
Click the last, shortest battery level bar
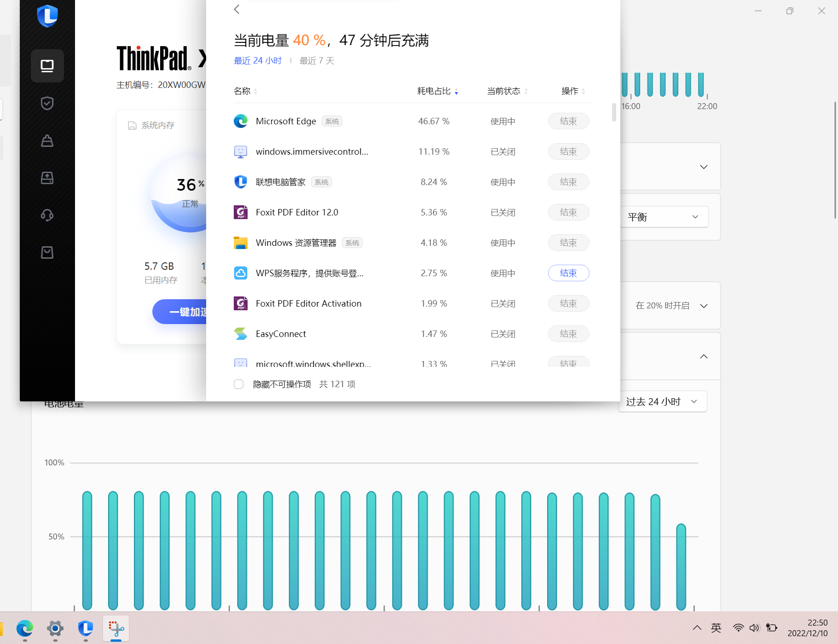[x=681, y=567]
